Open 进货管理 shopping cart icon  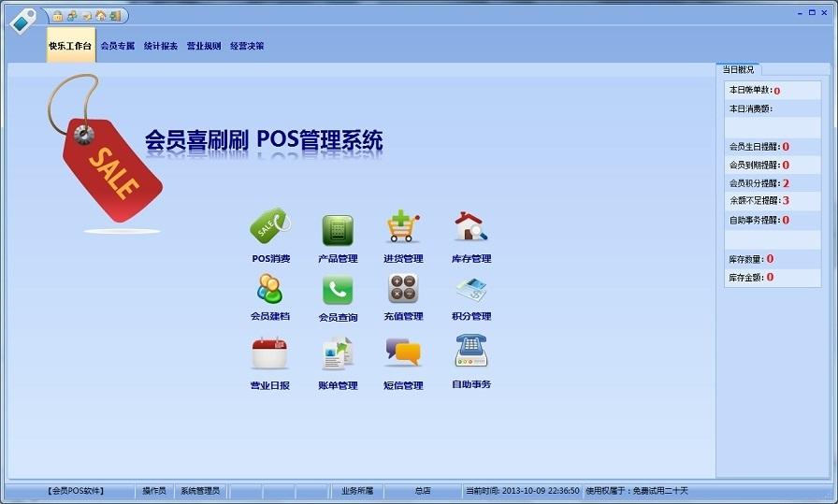pos(403,226)
